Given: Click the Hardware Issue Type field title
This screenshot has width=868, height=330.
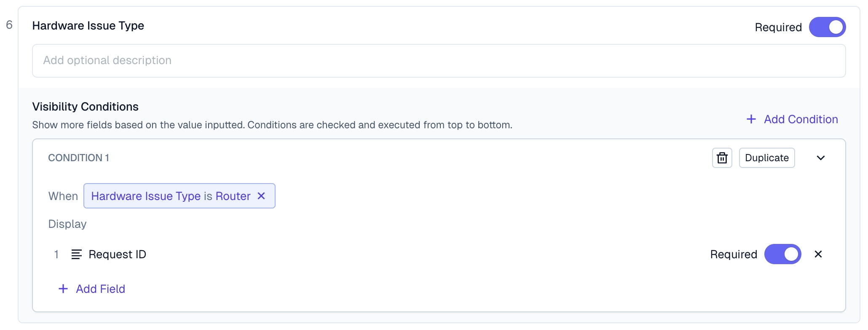Looking at the screenshot, I should (x=88, y=26).
